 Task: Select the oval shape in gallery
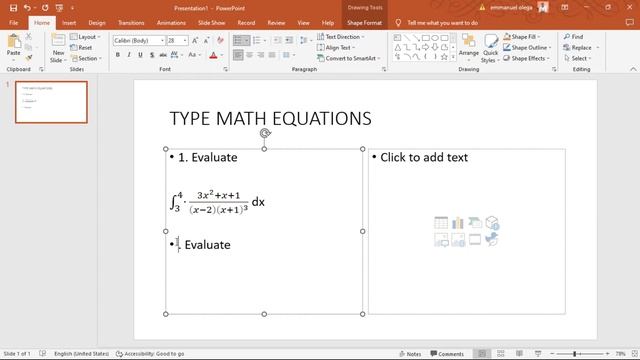point(435,38)
